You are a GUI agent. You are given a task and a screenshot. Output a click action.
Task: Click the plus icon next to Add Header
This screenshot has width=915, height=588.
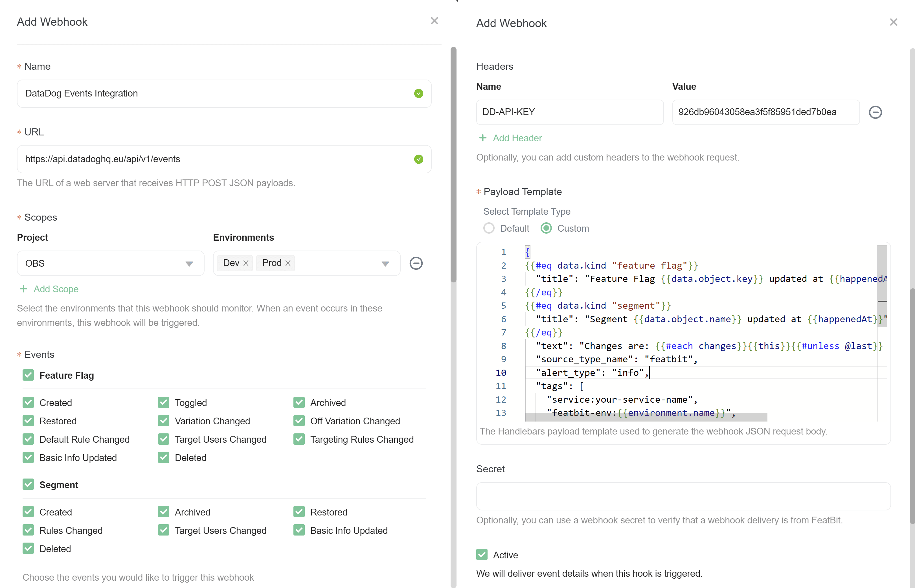coord(483,138)
